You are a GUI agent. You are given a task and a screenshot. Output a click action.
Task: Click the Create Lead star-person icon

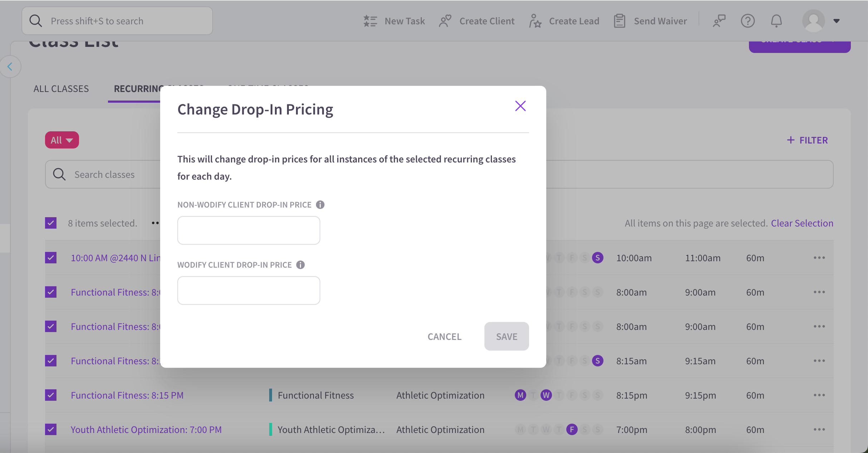tap(535, 21)
